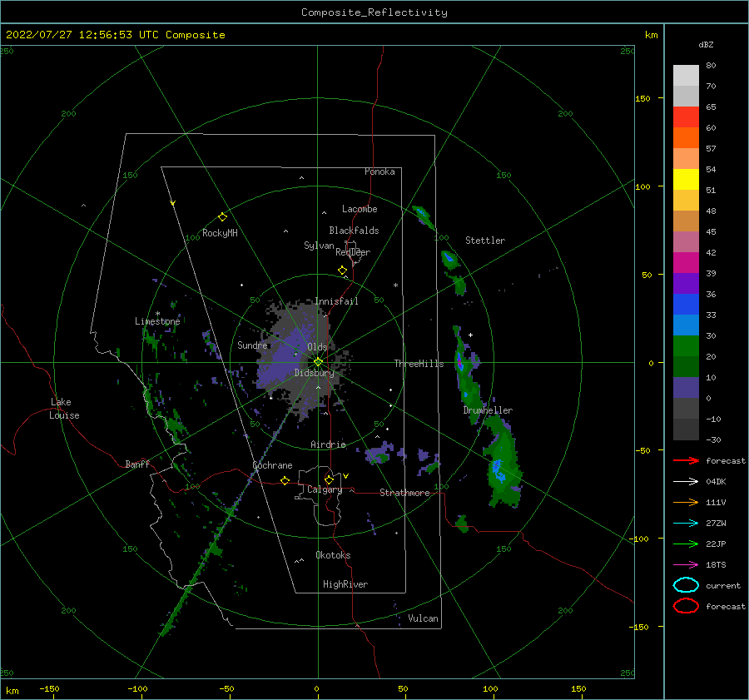The image size is (749, 700).
Task: Click the orange 111V arrow icon
Action: 686,502
